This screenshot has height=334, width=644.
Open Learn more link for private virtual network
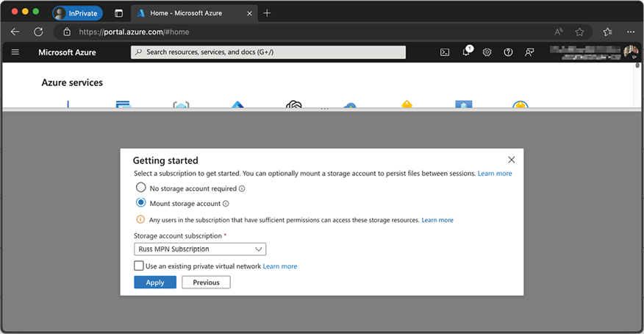279,266
